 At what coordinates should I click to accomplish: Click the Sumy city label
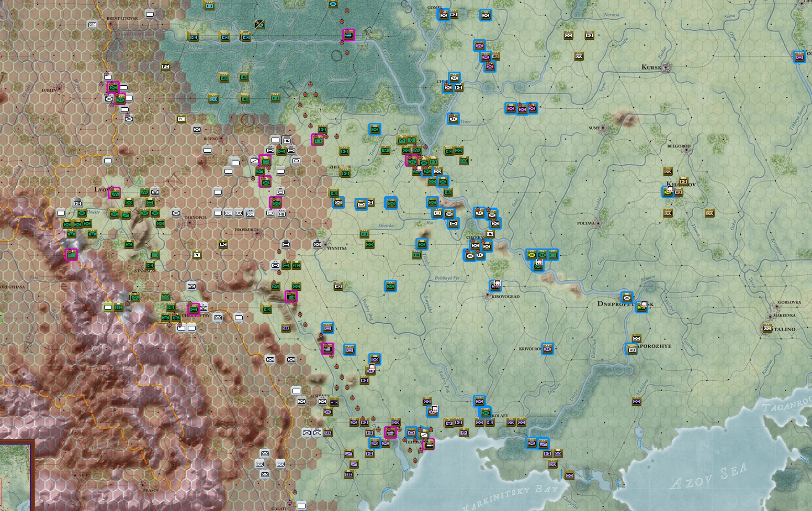594,128
